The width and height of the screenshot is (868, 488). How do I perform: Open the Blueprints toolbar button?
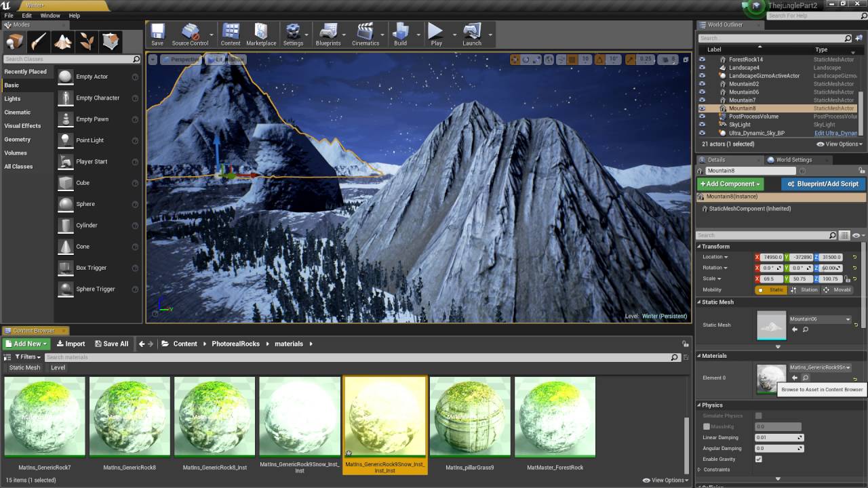[x=328, y=35]
